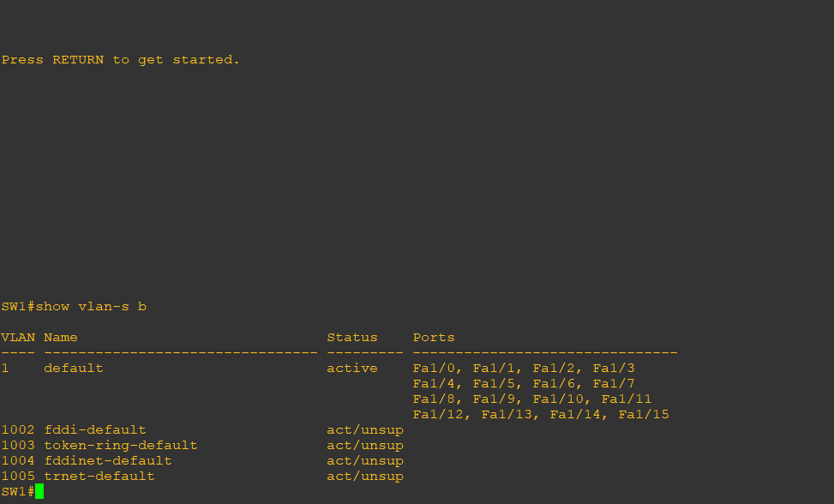Click VLAN ID "1005"
The height and width of the screenshot is (504, 834).
18,476
